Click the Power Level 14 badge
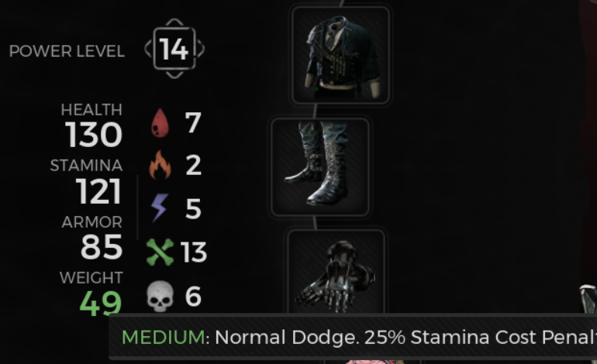Image resolution: width=597 pixels, height=364 pixels. pyautogui.click(x=174, y=49)
